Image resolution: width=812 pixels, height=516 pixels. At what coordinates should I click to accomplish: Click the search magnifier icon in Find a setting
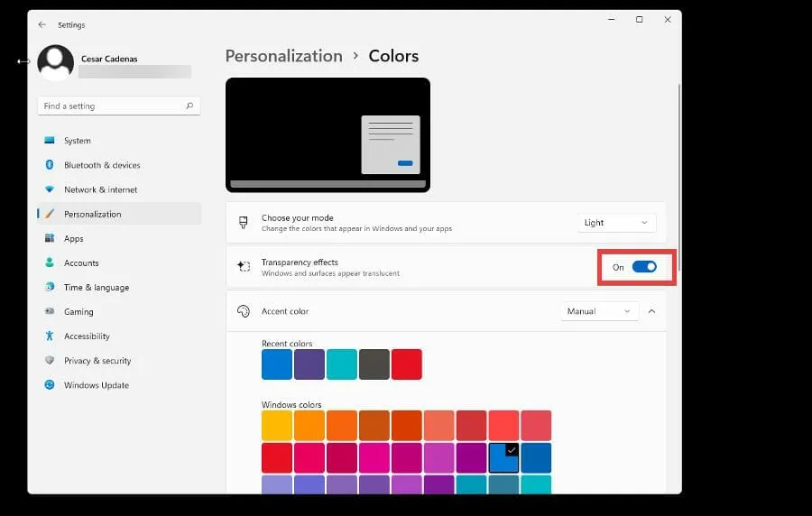click(x=189, y=106)
